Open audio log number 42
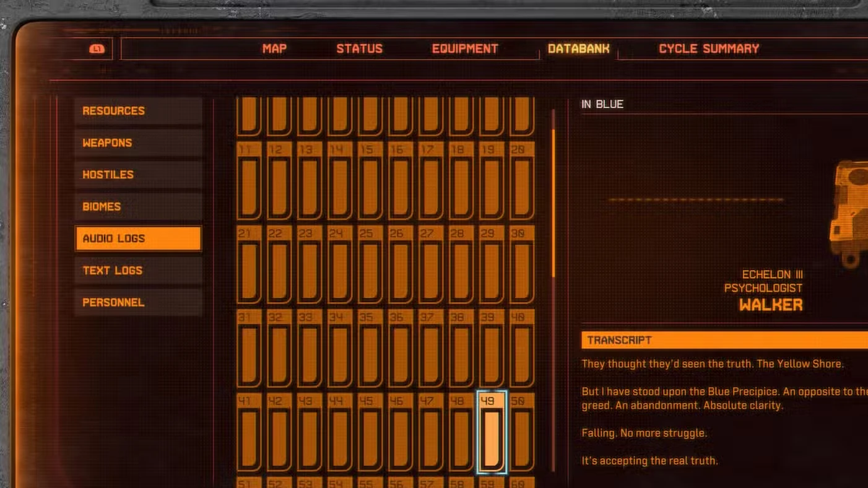The image size is (868, 488). tap(279, 432)
